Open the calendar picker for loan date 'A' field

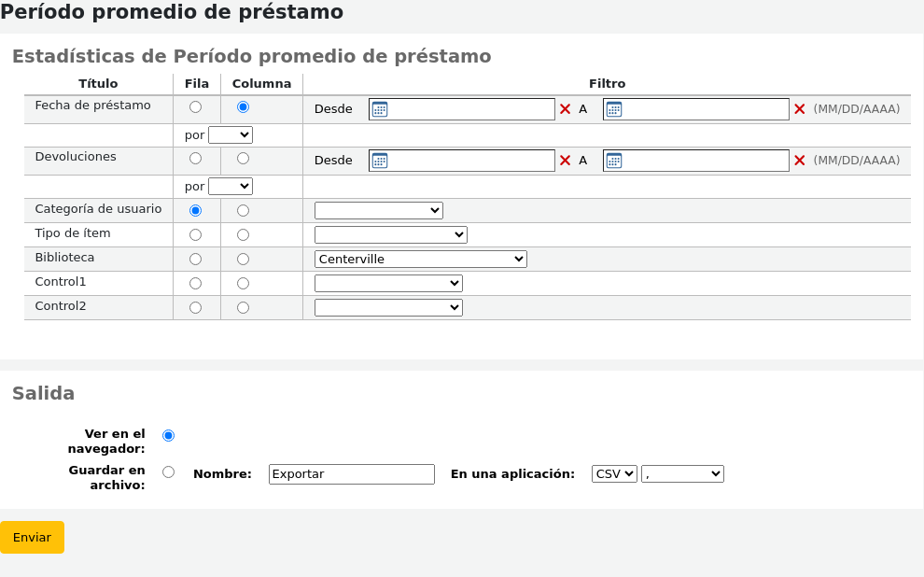point(612,108)
